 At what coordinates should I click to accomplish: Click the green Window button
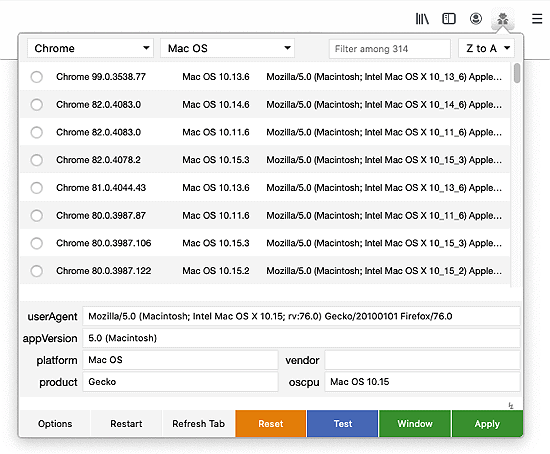click(x=415, y=423)
